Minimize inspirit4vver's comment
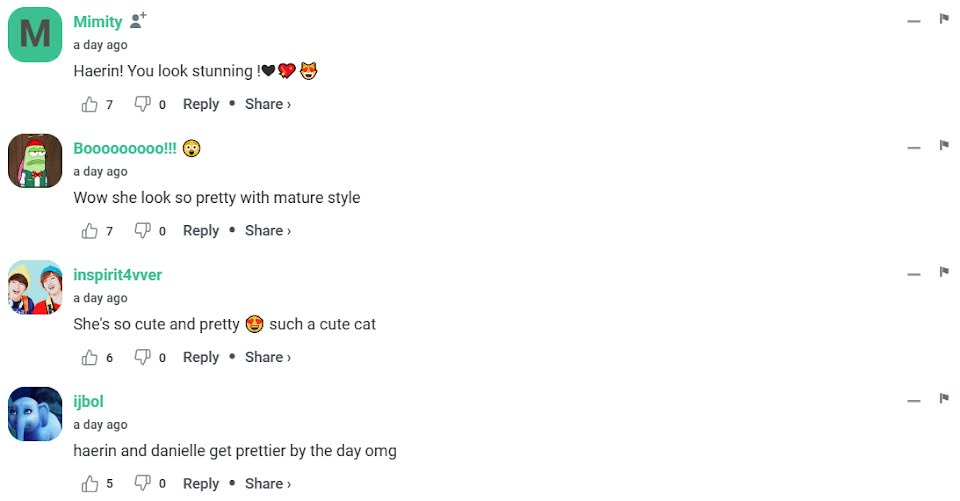This screenshot has width=960, height=501. pos(913,274)
